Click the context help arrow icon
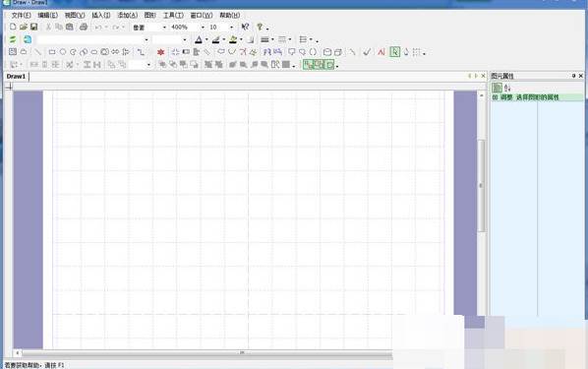 245,27
